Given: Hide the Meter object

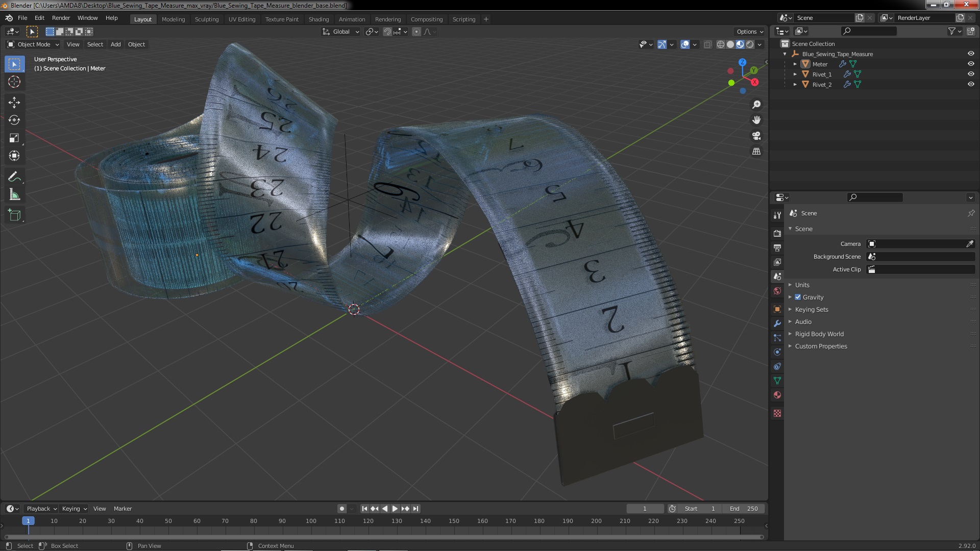Looking at the screenshot, I should click(971, 64).
